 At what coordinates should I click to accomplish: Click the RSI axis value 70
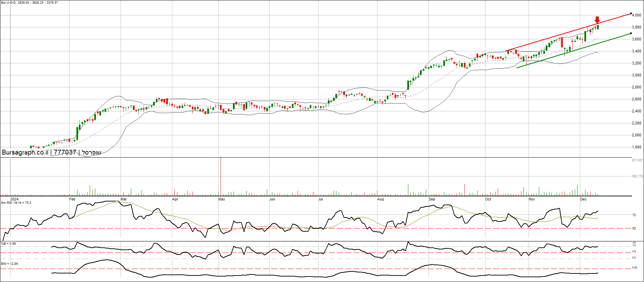coord(634,215)
